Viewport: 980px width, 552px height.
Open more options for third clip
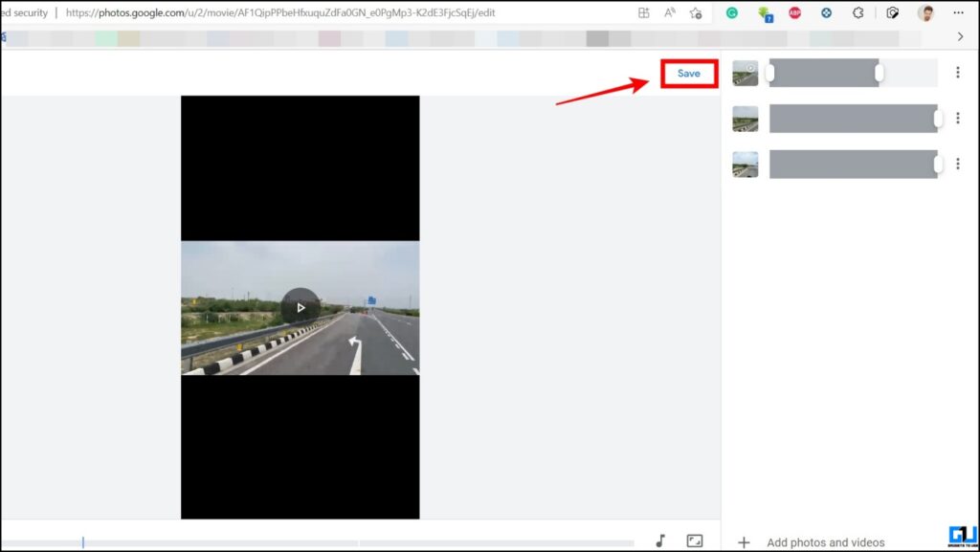click(x=957, y=164)
